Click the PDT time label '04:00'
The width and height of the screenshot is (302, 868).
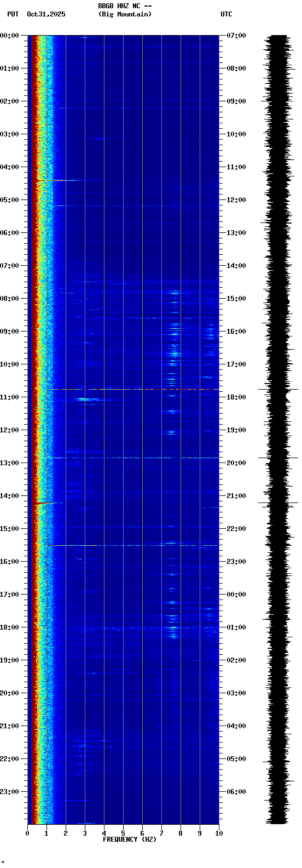click(x=9, y=167)
